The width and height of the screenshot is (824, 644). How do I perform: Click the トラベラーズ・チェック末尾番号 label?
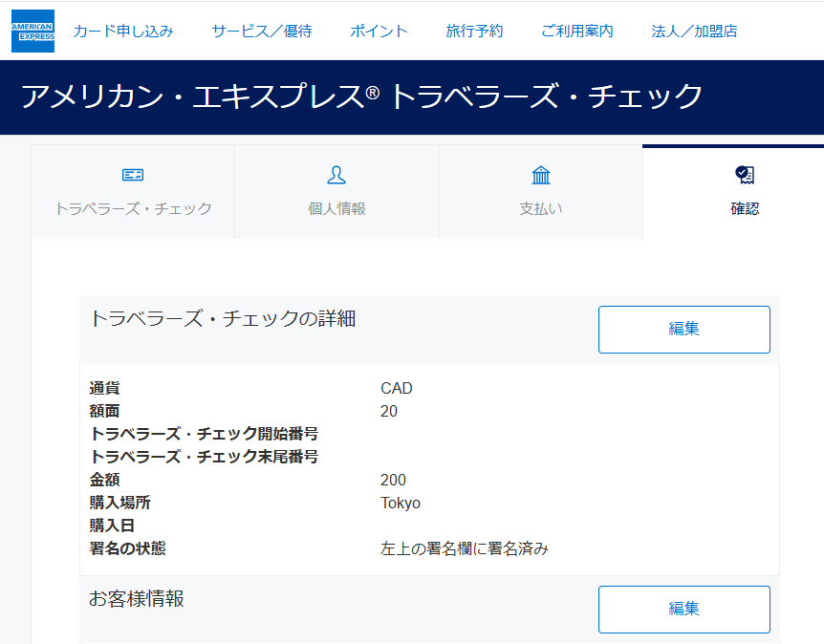(x=204, y=457)
